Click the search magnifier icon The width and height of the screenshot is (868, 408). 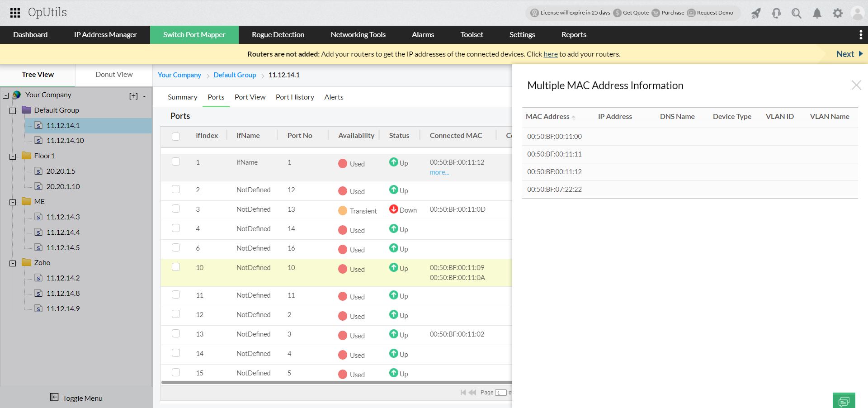click(796, 14)
